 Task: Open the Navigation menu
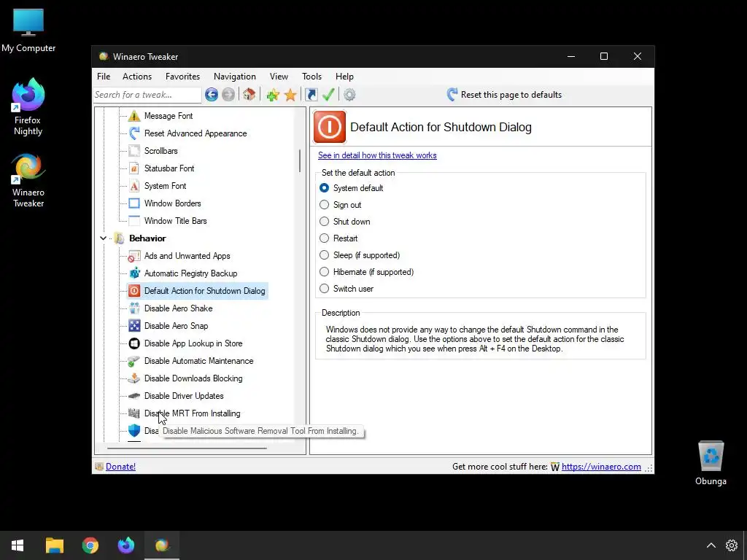pyautogui.click(x=235, y=76)
